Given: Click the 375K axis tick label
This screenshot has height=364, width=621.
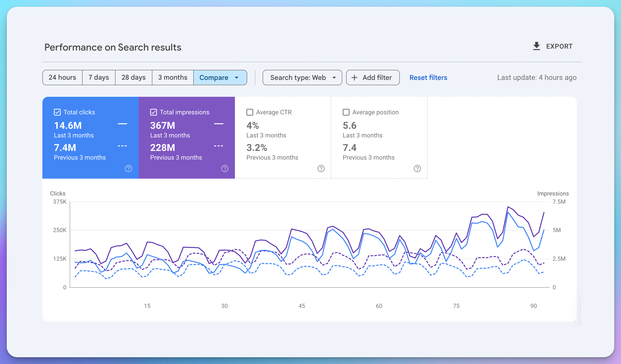Looking at the screenshot, I should 60,202.
